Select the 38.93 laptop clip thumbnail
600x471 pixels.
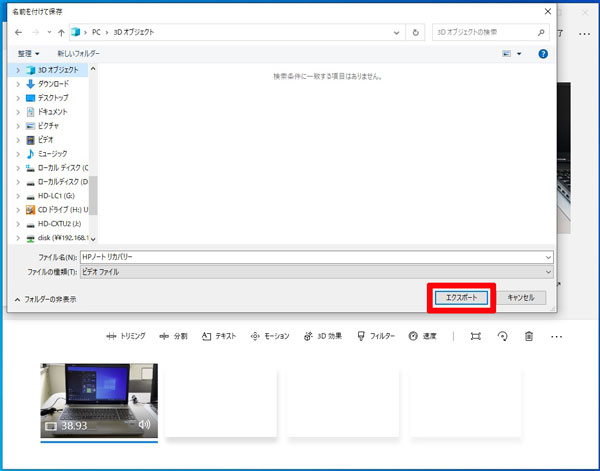point(99,401)
